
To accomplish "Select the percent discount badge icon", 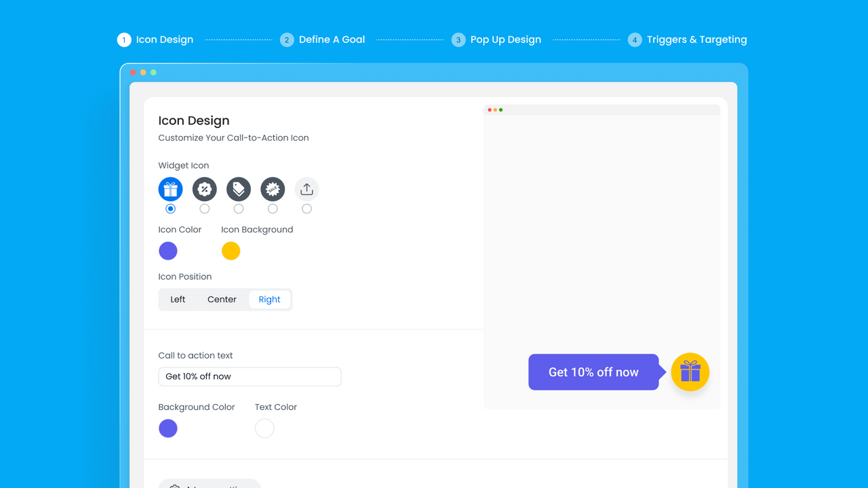I will click(204, 189).
